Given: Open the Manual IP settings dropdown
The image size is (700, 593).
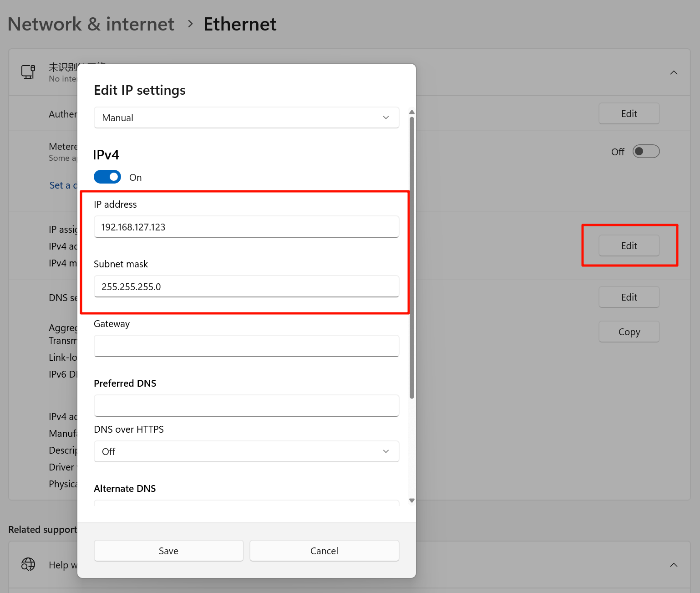Looking at the screenshot, I should point(246,118).
